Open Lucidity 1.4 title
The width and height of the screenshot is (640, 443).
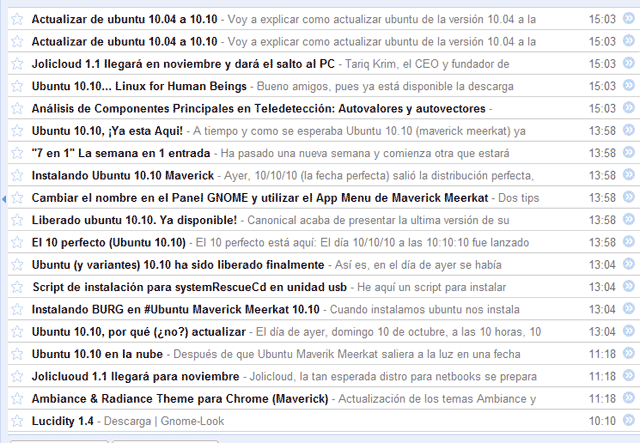(62, 421)
